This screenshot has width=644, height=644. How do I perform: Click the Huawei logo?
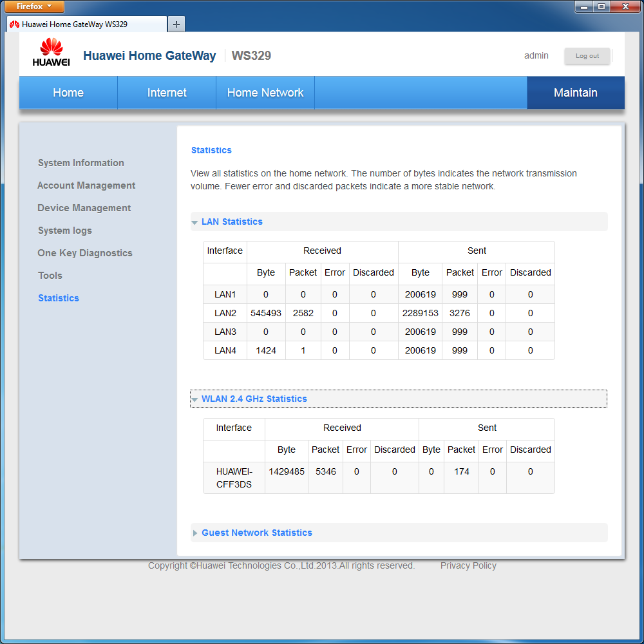pyautogui.click(x=51, y=52)
